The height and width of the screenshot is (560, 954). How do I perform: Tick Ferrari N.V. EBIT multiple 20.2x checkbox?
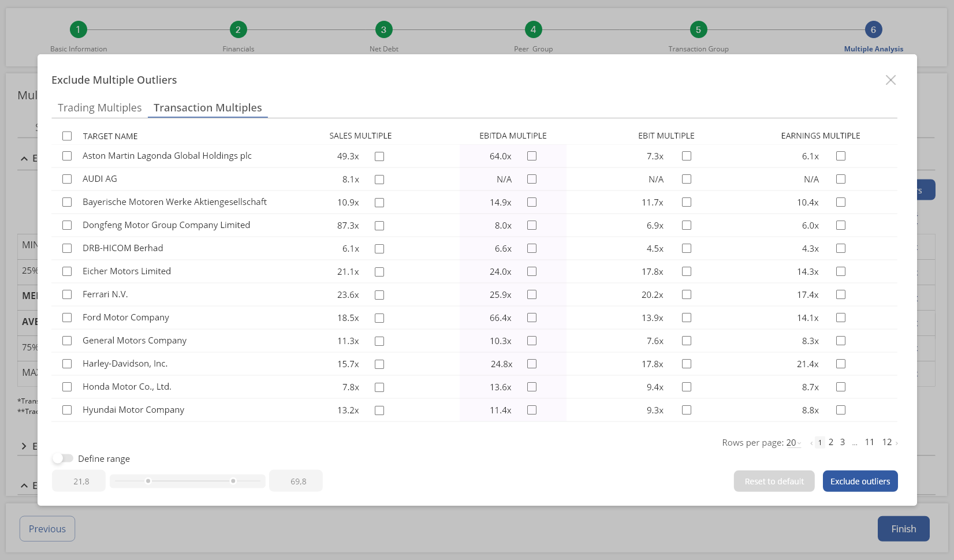[687, 294]
